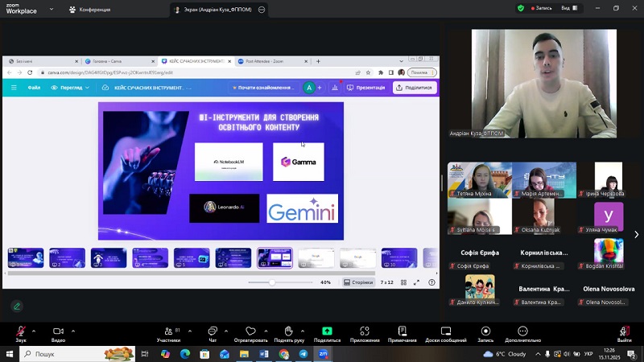Click the Презентація present button
644x362 pixels.
tap(366, 88)
